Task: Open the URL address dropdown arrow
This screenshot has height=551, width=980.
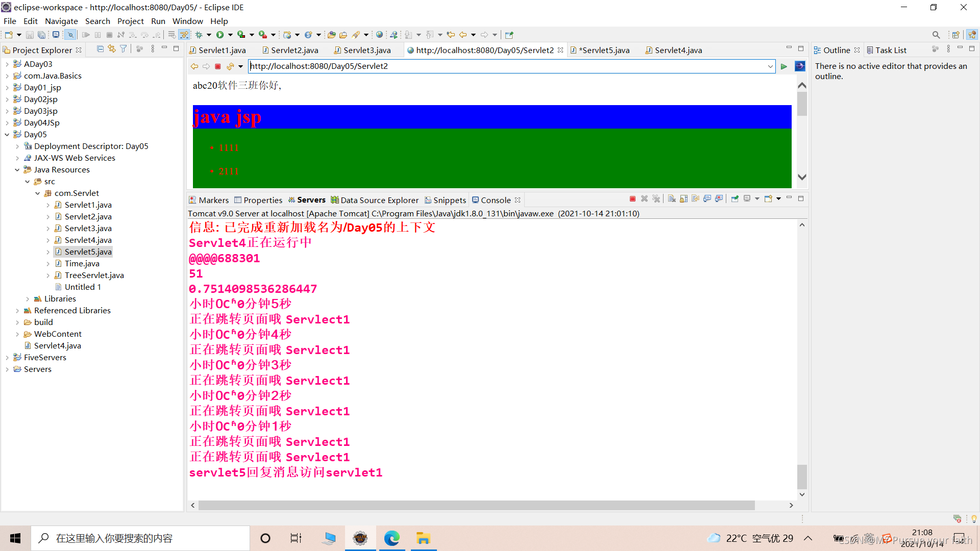Action: point(770,66)
